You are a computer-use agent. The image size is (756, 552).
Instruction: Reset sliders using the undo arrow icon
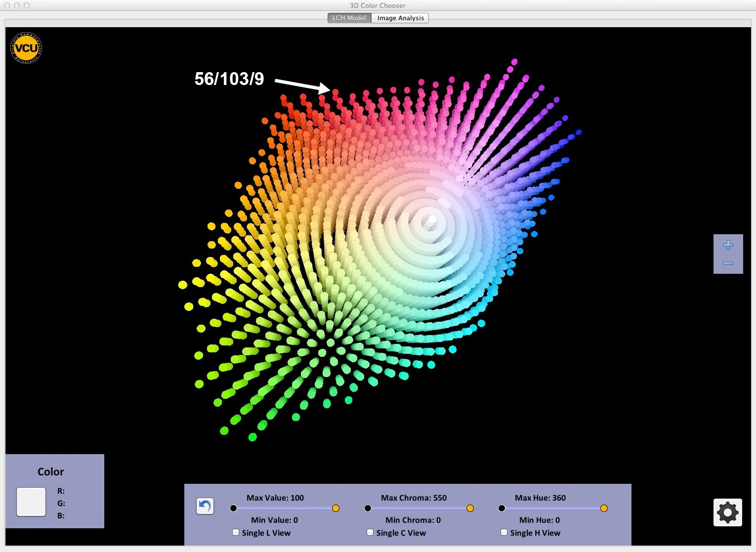click(x=205, y=506)
